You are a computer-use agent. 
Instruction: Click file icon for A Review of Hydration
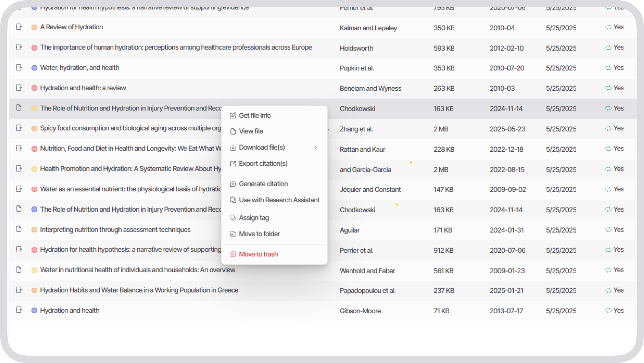click(x=19, y=27)
